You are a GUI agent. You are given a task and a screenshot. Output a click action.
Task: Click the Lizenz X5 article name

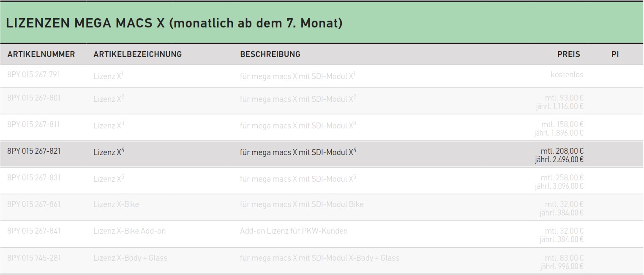pos(109,179)
